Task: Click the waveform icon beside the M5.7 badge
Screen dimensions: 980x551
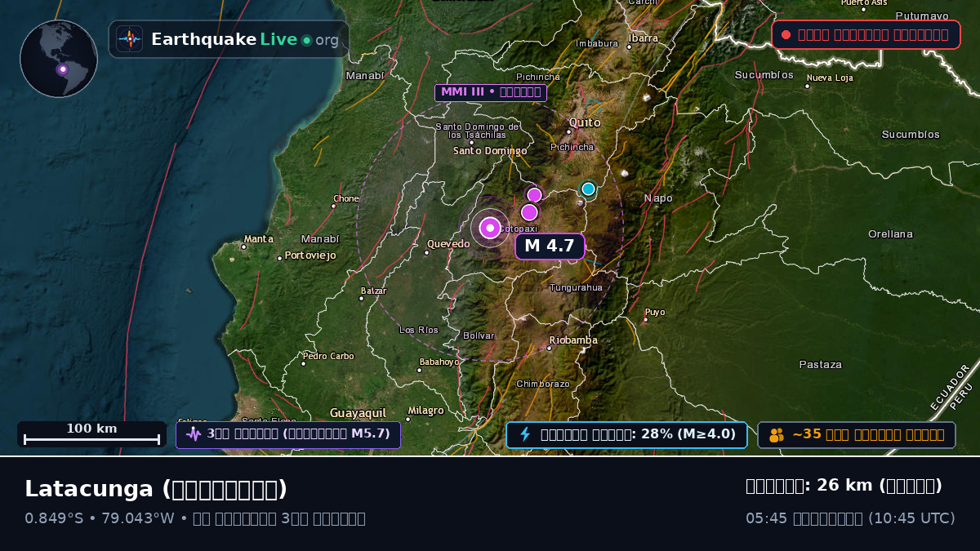Action: [194, 434]
